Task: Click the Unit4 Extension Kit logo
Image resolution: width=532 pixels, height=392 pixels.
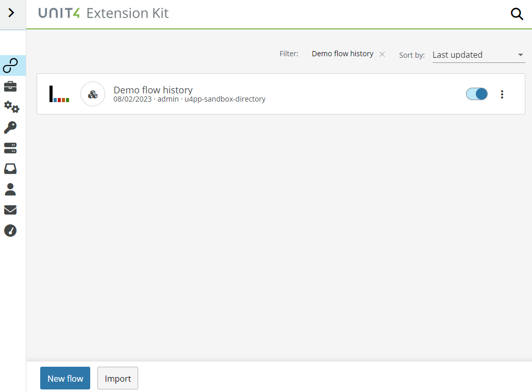Action: 104,13
